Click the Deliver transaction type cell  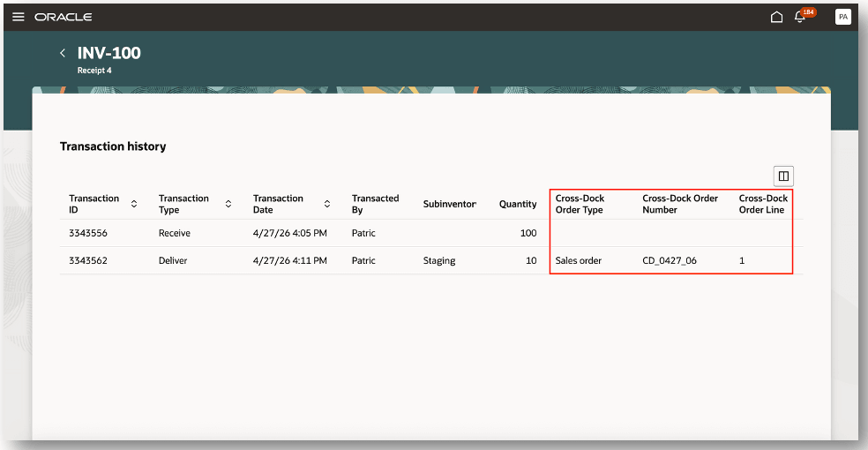point(173,260)
